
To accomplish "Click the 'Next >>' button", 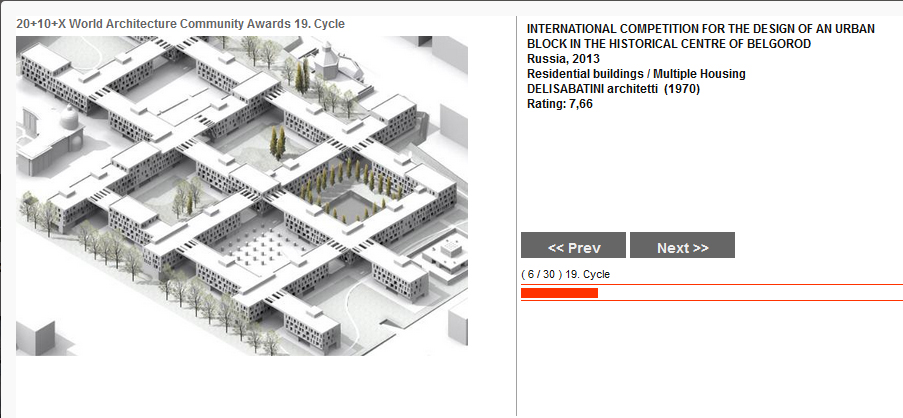I will 682,245.
